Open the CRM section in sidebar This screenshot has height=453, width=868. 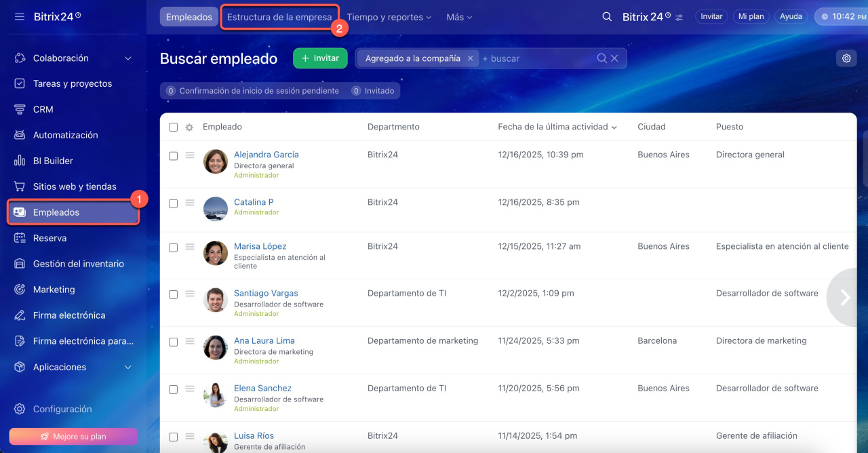(43, 109)
